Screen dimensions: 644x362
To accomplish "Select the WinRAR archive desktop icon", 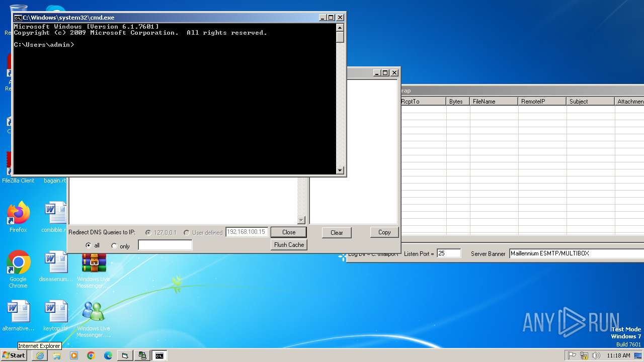I will coord(94,263).
